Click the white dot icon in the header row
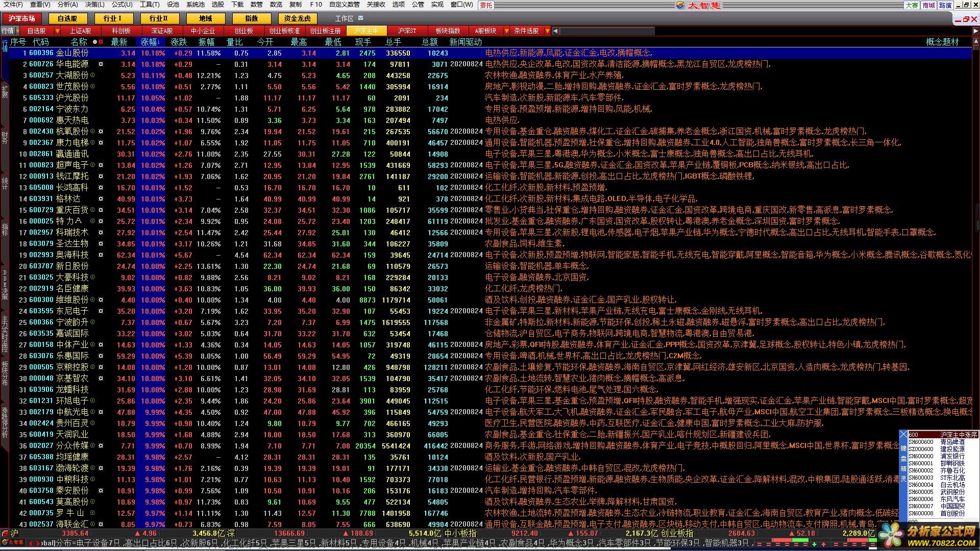 [95, 42]
